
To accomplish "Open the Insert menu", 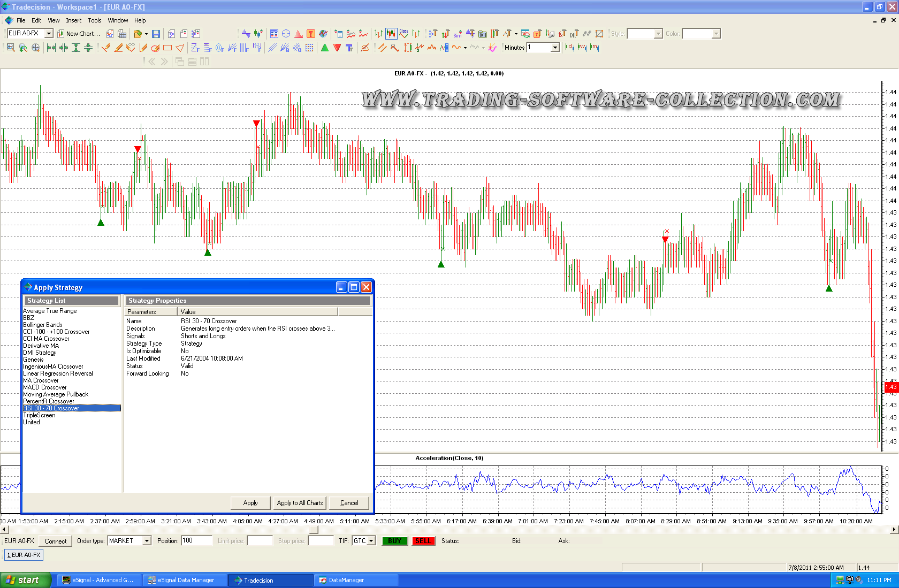I will click(x=74, y=20).
